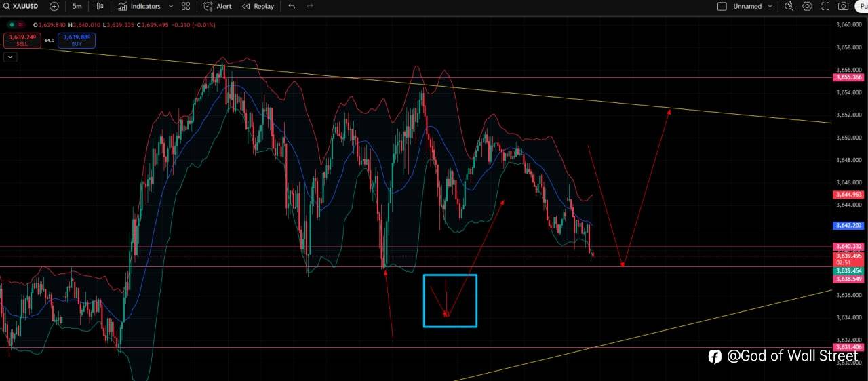Viewport: 868px width, 381px height.
Task: Expand the layout dropdown arrow beside Unnamed
Action: pos(769,6)
